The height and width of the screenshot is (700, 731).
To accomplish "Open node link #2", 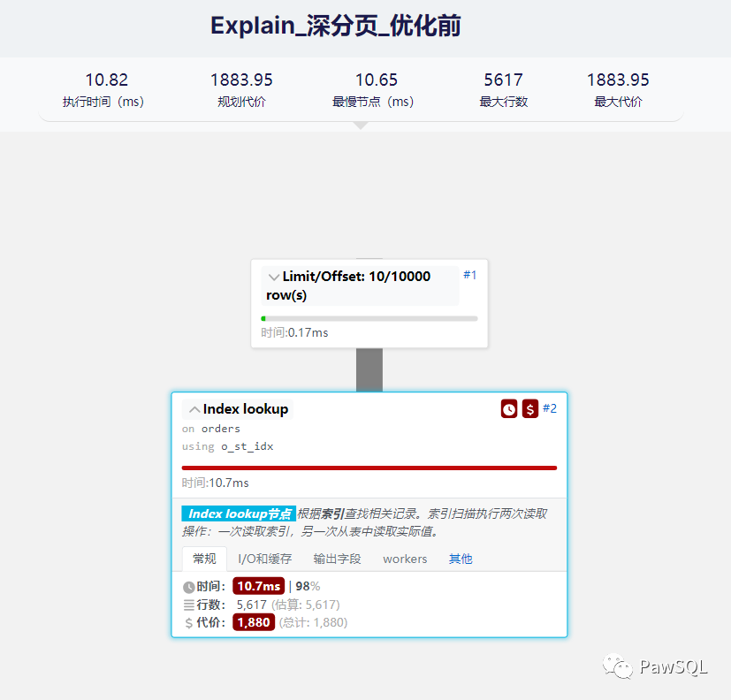I will coord(550,408).
